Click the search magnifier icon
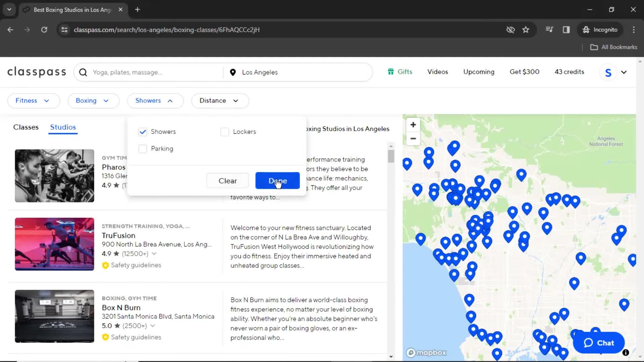 [x=83, y=72]
